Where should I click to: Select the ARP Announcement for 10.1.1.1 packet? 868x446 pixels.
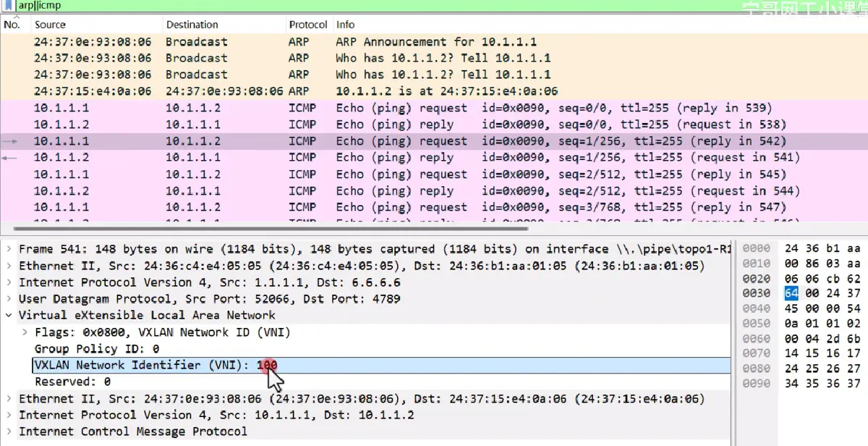coord(434,42)
